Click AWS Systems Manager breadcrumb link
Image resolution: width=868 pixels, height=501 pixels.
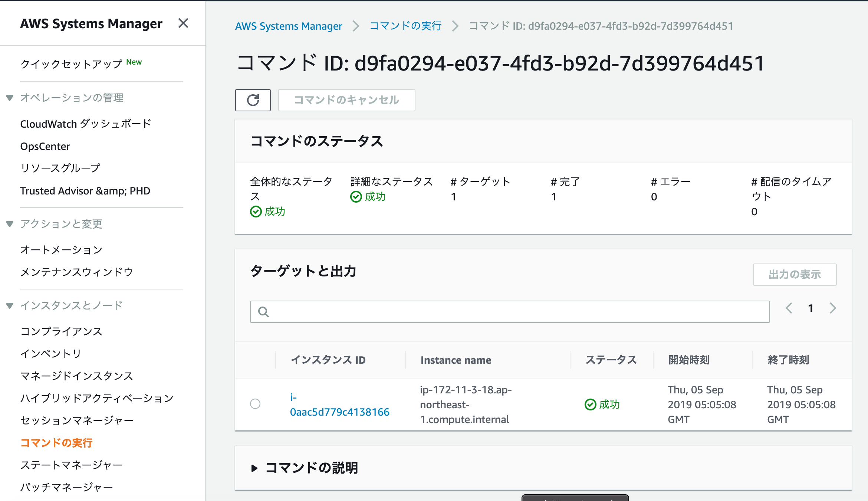[x=289, y=26]
